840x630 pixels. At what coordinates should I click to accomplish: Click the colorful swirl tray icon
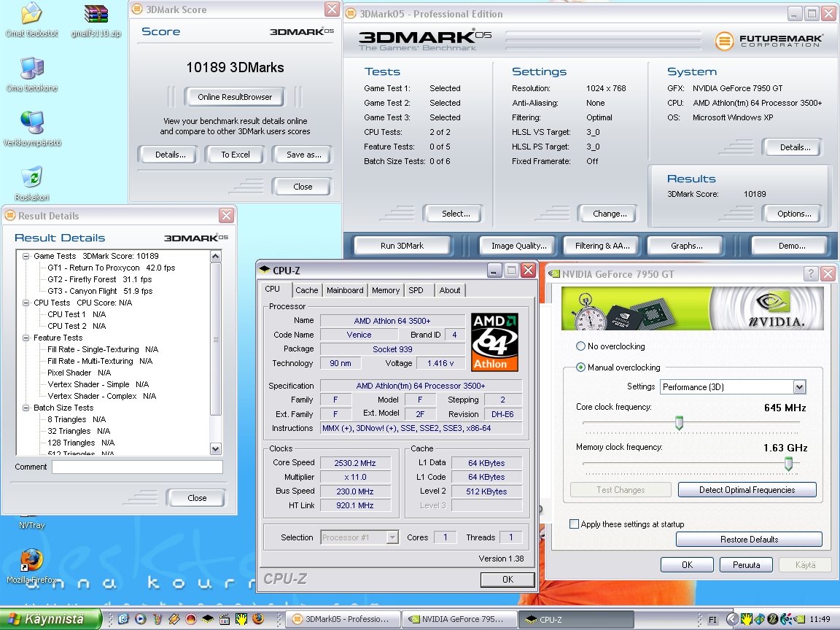pos(786,619)
